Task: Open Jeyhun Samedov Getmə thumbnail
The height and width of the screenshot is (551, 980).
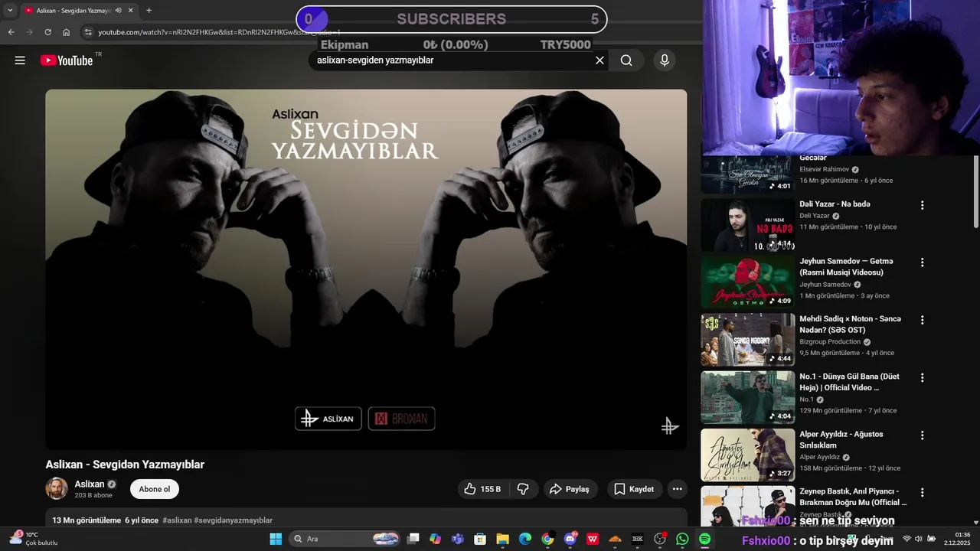Action: tap(748, 282)
